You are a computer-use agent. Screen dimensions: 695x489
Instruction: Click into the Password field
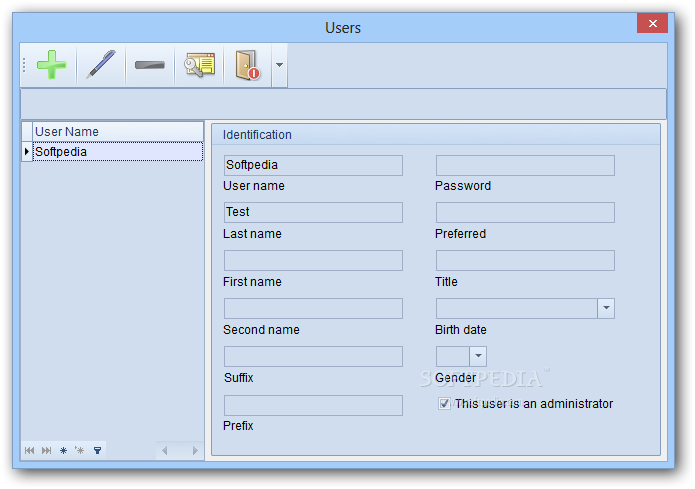tap(525, 165)
